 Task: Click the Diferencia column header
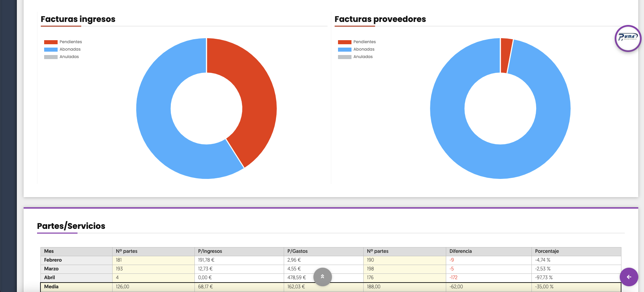(x=460, y=251)
